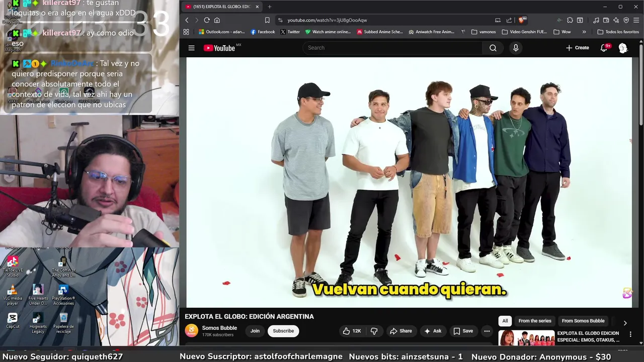Image resolution: width=644 pixels, height=362 pixels.
Task: Open the Todos los favoritos folder
Action: tap(618, 32)
